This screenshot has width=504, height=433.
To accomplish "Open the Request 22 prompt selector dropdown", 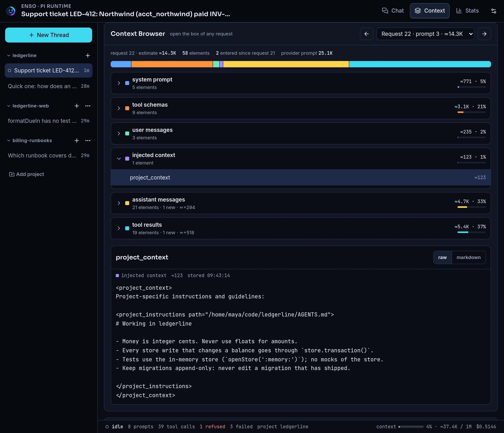I will [x=425, y=34].
